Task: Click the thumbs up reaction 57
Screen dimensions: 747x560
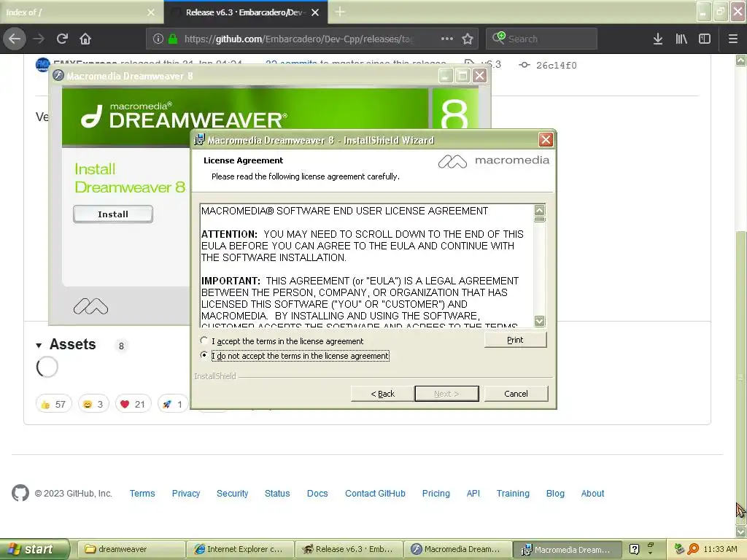Action: (x=54, y=404)
